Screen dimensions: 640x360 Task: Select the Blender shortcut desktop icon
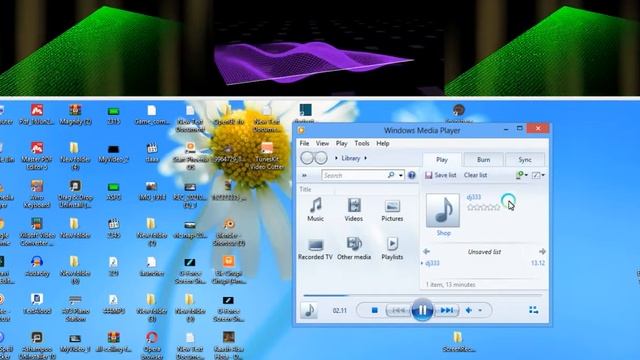(229, 232)
